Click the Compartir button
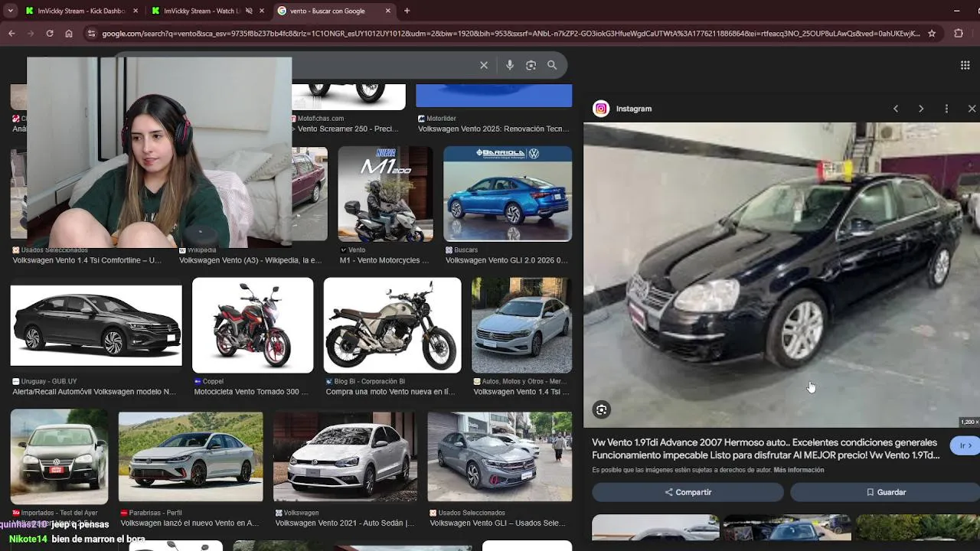The height and width of the screenshot is (551, 980). (x=688, y=492)
